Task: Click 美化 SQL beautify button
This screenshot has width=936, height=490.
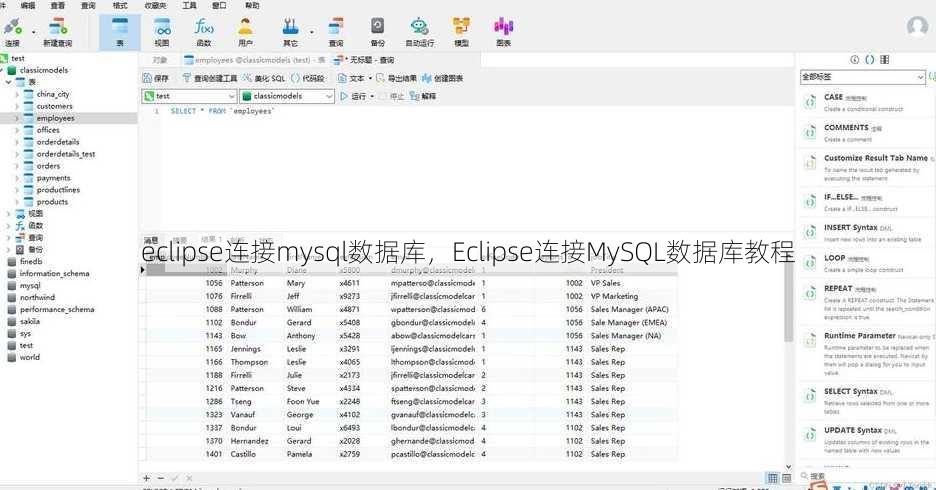Action: [264, 78]
